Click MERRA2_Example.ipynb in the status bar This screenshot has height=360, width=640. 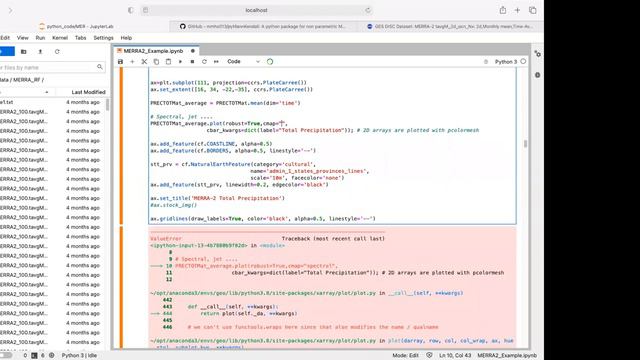(507, 356)
